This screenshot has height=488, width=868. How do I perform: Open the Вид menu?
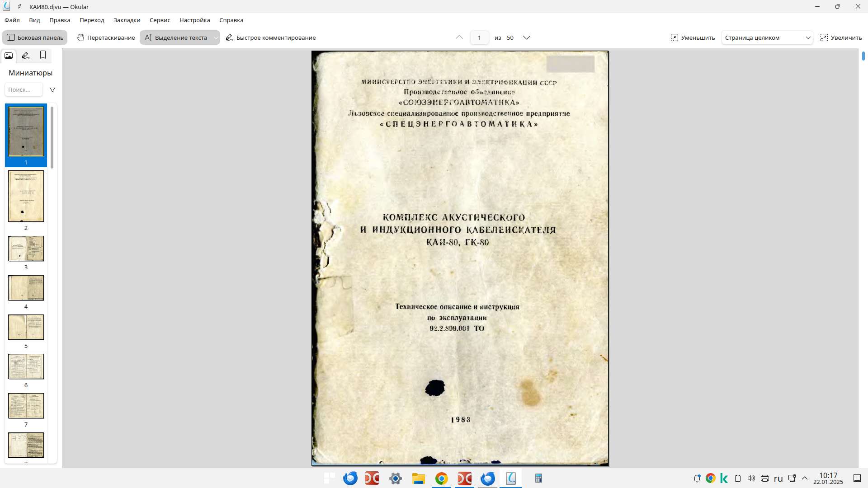point(34,20)
